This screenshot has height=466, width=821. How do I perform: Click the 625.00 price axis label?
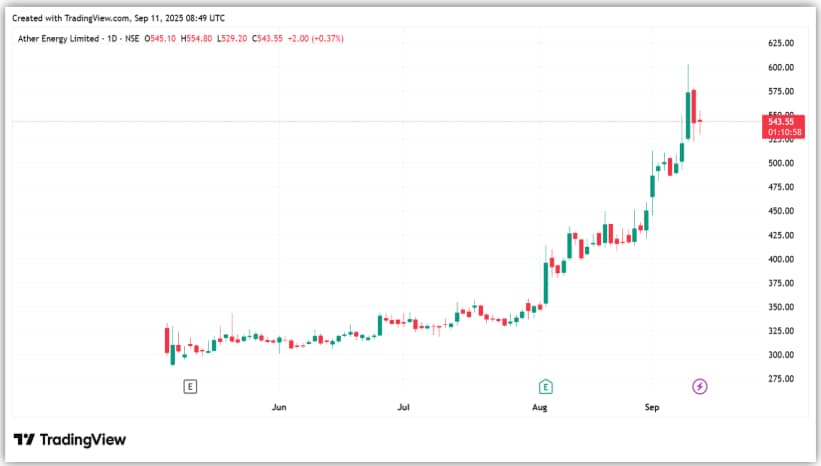click(781, 44)
